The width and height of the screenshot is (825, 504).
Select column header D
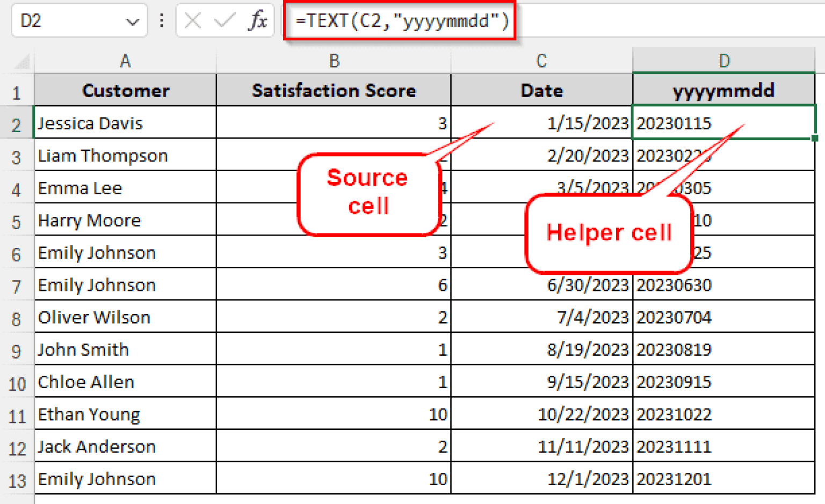(724, 61)
